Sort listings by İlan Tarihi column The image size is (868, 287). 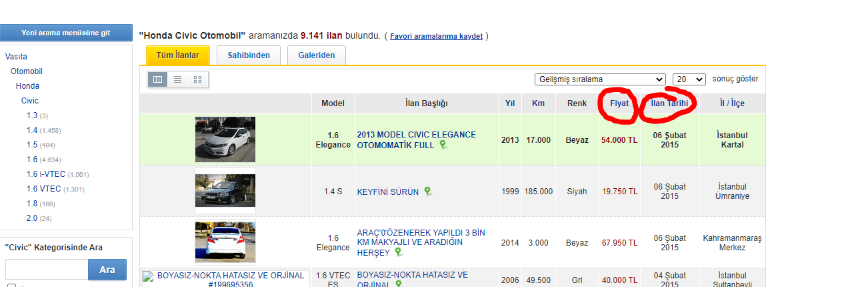coord(669,103)
